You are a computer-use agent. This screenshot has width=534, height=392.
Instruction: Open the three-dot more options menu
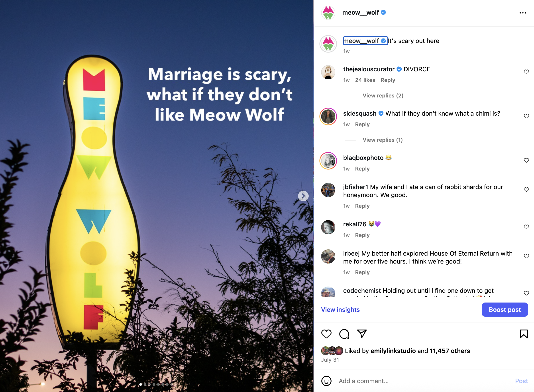[523, 13]
